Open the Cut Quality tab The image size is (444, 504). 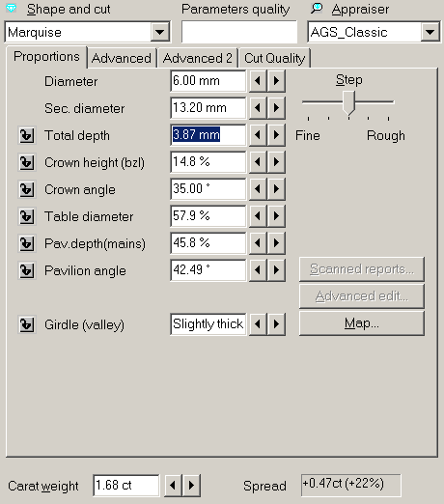click(x=275, y=58)
